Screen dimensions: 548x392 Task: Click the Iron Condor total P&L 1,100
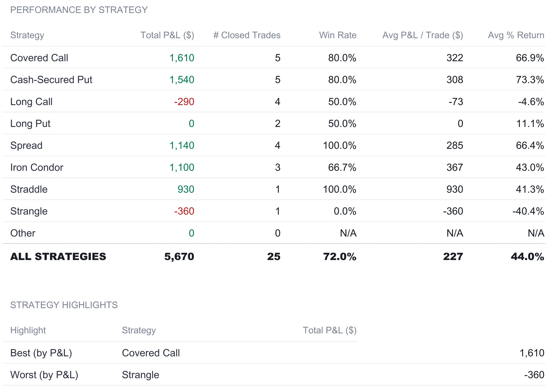pos(182,168)
